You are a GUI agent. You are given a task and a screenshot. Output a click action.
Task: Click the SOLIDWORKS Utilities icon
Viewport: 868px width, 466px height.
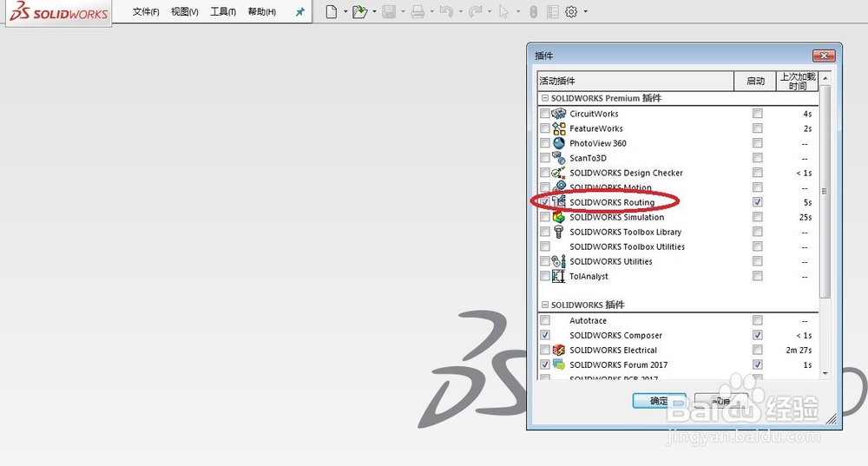[x=558, y=261]
